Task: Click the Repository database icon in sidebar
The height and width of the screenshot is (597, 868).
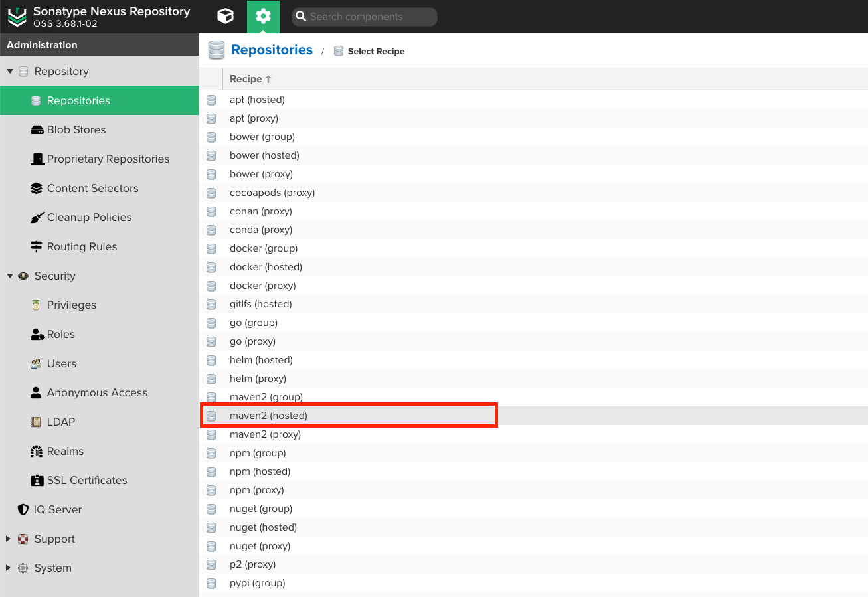Action: tap(23, 72)
